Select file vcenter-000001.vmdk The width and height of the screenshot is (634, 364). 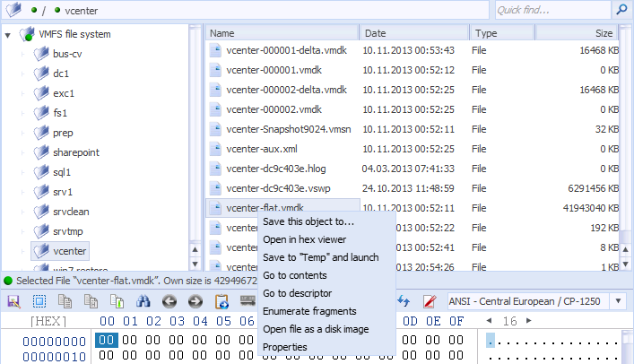coord(274,70)
